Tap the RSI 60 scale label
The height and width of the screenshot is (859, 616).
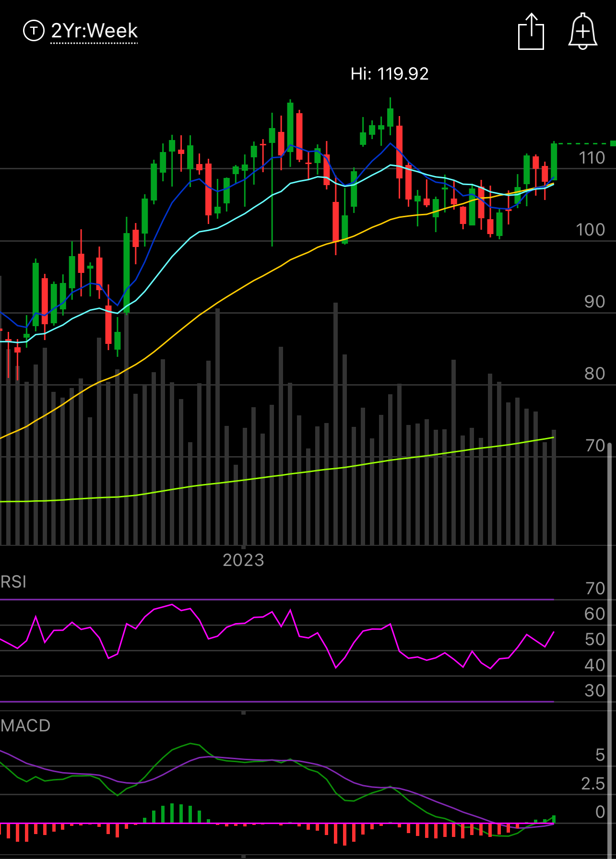click(x=595, y=614)
